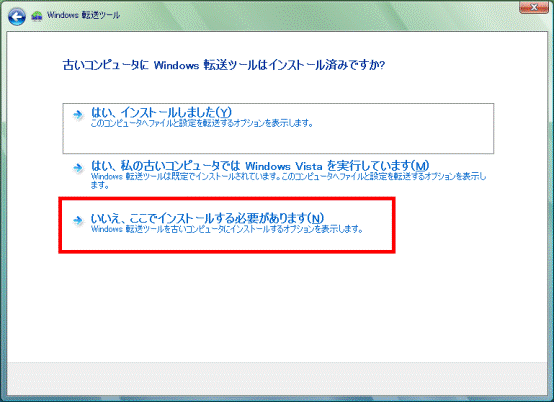The width and height of the screenshot is (554, 402).
Task: Click the arrow icon beside いいえ option
Action: coord(77,220)
